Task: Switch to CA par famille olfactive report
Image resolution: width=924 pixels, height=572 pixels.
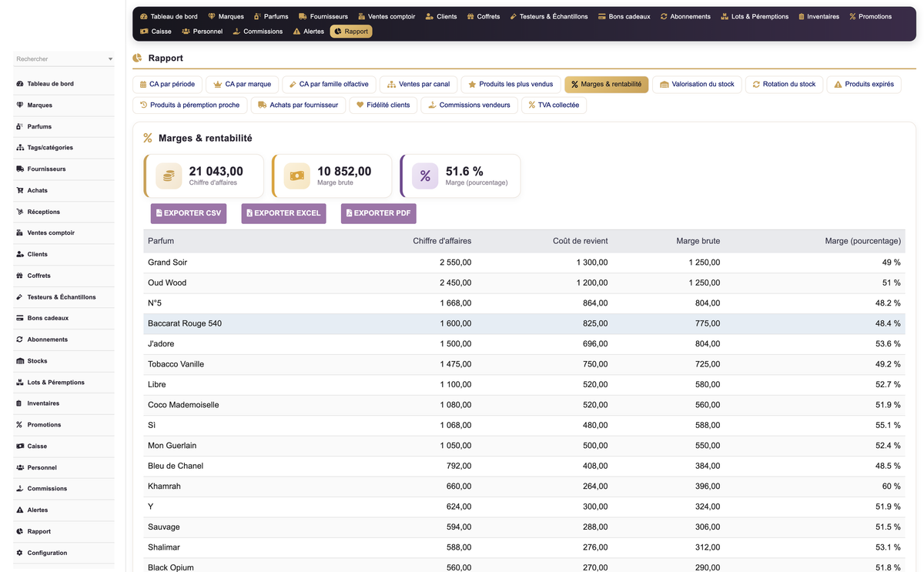Action: 329,84
